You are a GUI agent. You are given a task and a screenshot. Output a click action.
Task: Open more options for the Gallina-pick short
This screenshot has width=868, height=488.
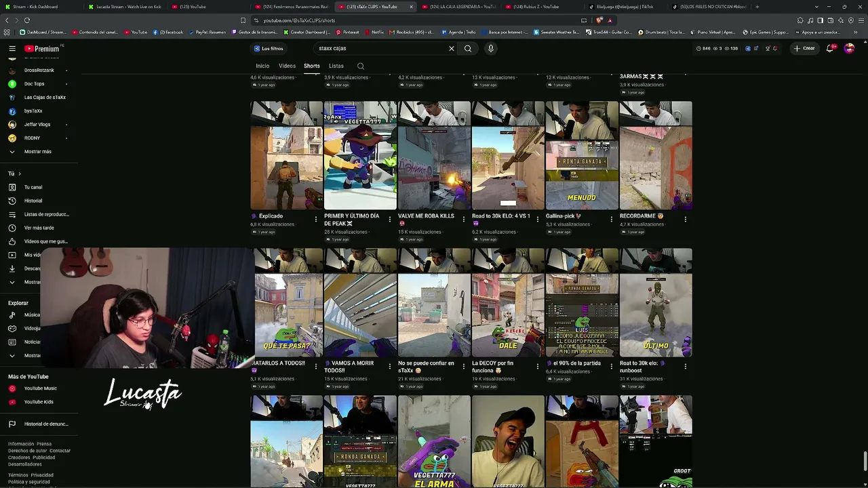pyautogui.click(x=612, y=219)
